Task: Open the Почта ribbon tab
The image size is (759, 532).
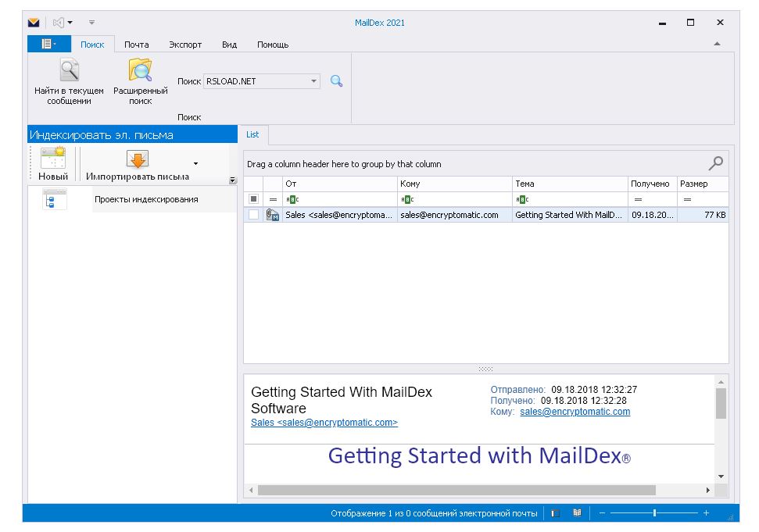Action: tap(137, 45)
